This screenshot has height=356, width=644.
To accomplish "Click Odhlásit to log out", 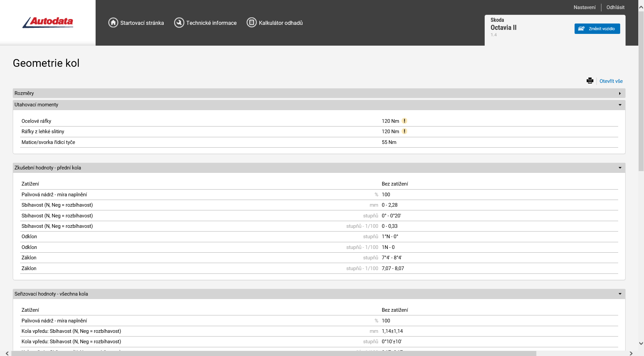I will (615, 7).
